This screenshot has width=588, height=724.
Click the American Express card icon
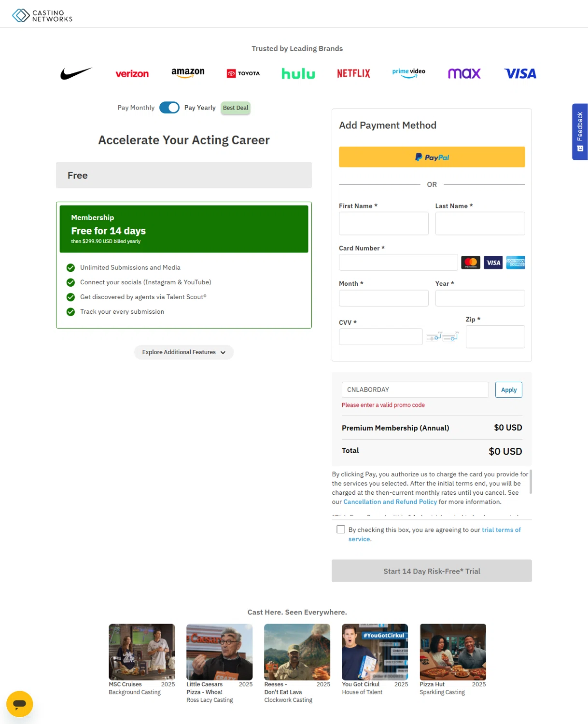pos(516,263)
